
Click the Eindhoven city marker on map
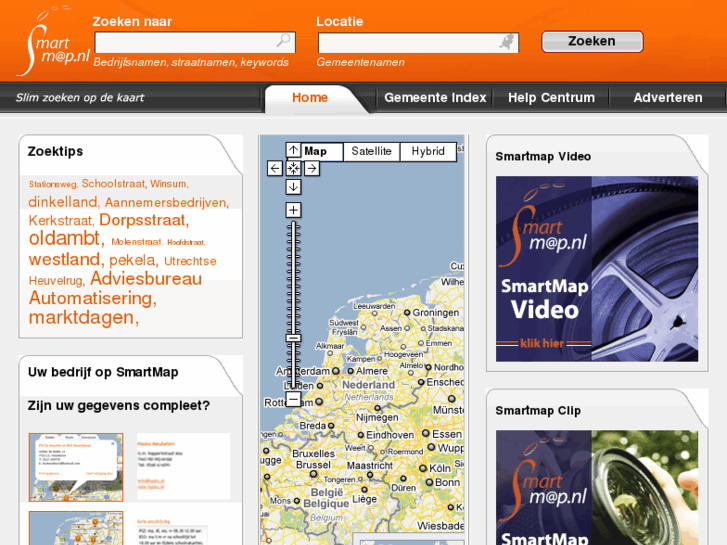[x=360, y=435]
